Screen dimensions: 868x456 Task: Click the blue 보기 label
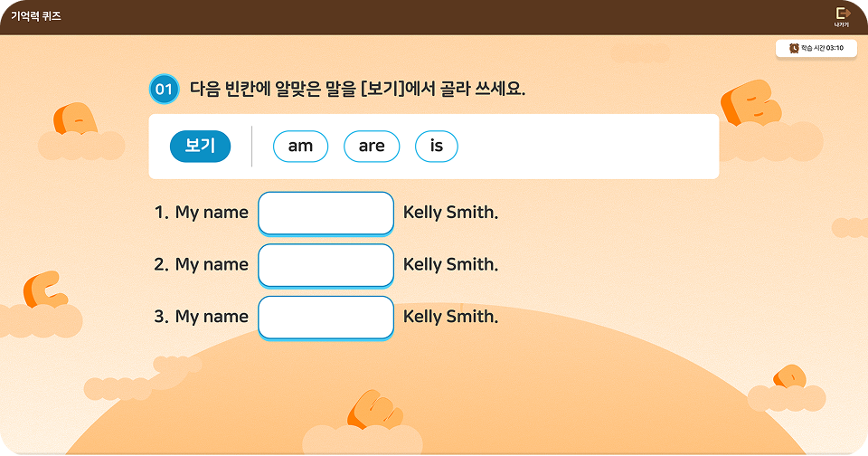[x=200, y=147]
